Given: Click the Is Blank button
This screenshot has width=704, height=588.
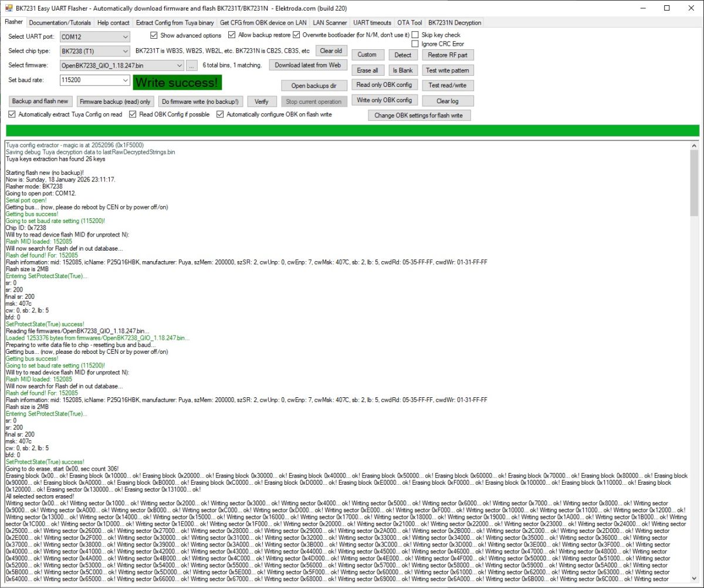Looking at the screenshot, I should pyautogui.click(x=402, y=70).
